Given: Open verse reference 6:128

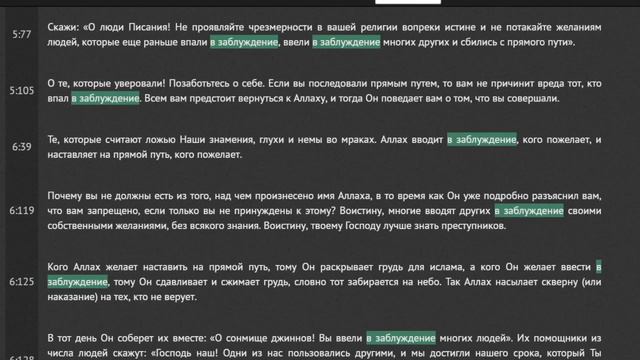Looking at the screenshot, I should 22,358.
